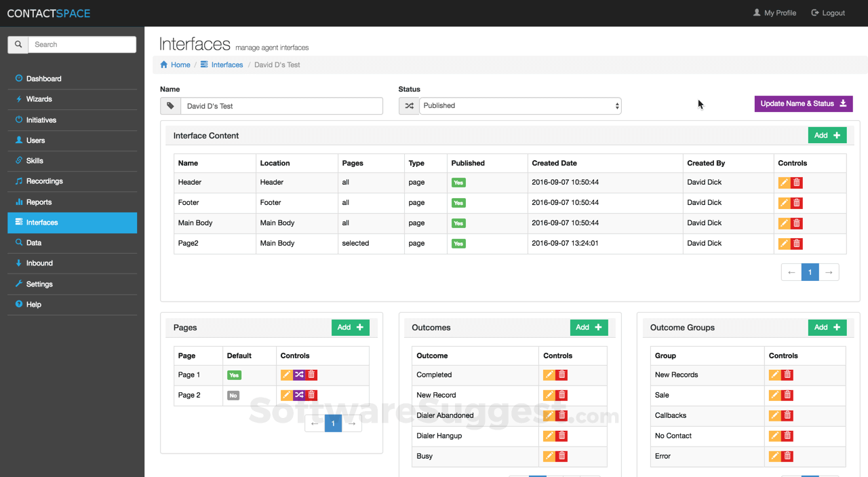Trash the Page 2 entry
Screen dimensions: 868x477
pos(311,395)
